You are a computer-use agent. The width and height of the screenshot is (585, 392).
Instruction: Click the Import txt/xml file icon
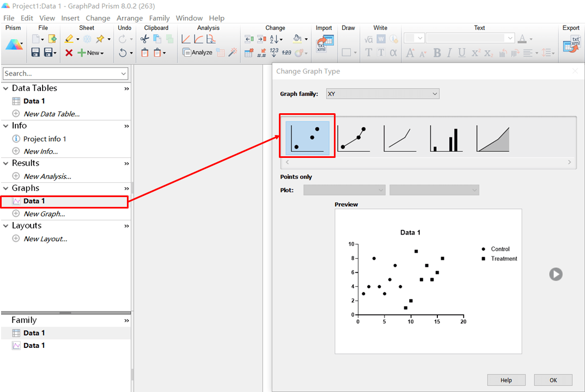325,45
